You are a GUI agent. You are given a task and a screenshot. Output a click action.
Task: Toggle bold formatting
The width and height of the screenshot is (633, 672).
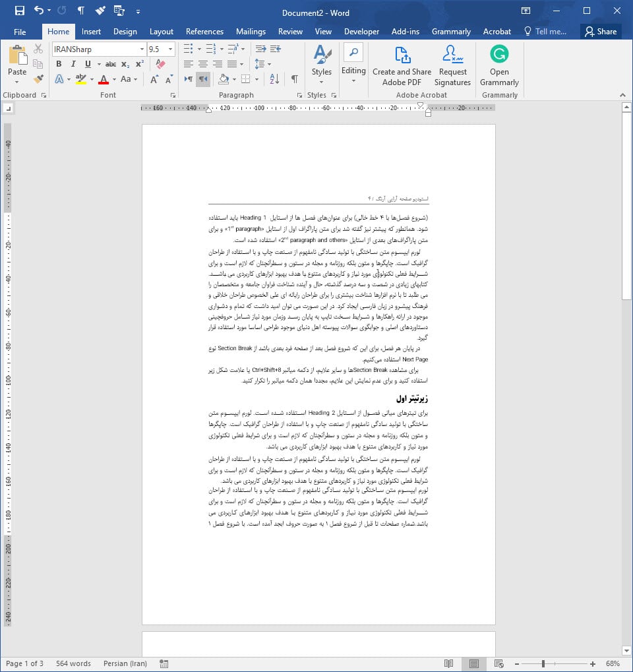click(60, 63)
